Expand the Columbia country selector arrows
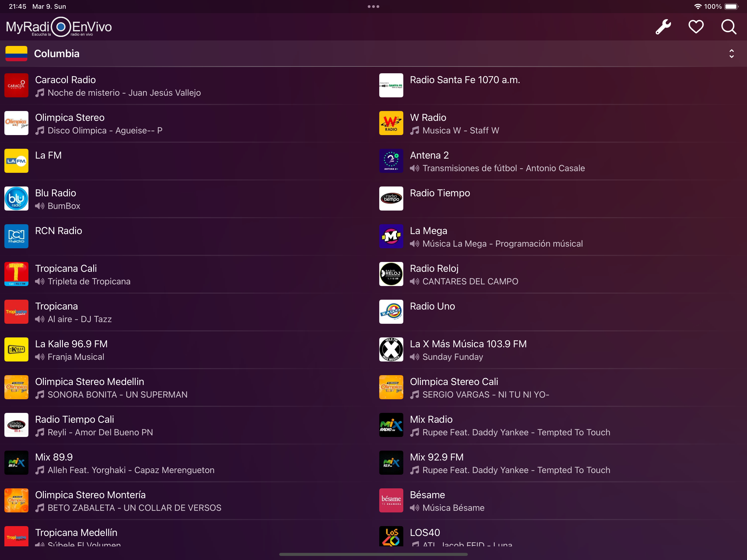Image resolution: width=747 pixels, height=560 pixels. tap(731, 54)
